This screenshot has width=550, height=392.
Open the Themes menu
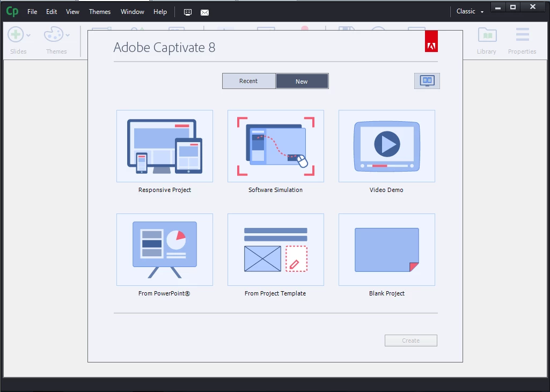click(x=100, y=12)
